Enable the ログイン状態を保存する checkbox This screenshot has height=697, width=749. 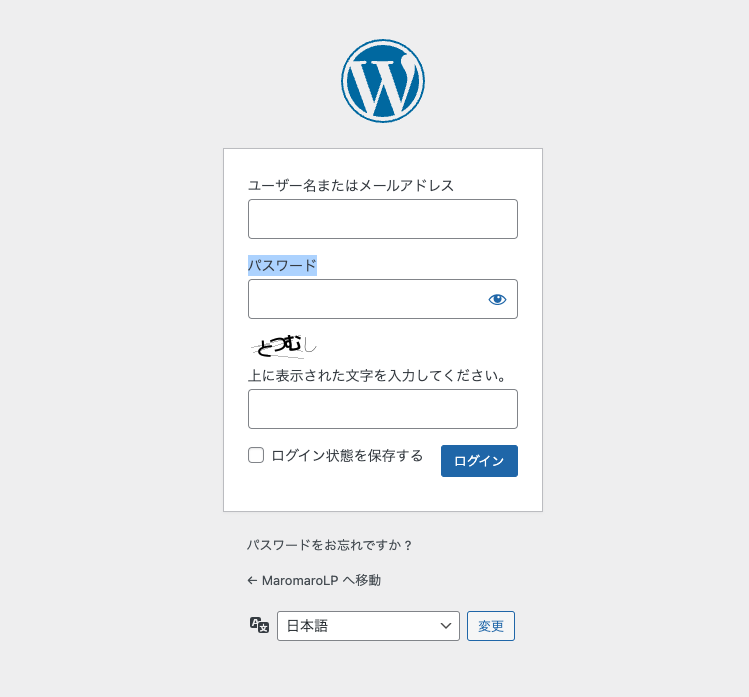pos(256,456)
